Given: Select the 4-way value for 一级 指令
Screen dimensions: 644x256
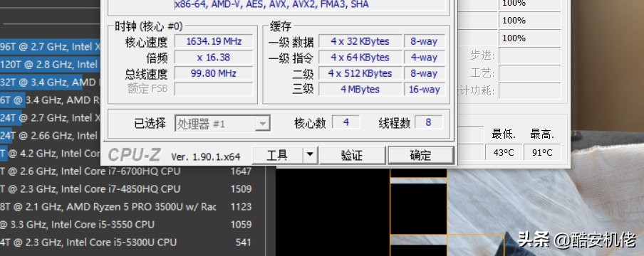Looking at the screenshot, I should click(x=425, y=58).
